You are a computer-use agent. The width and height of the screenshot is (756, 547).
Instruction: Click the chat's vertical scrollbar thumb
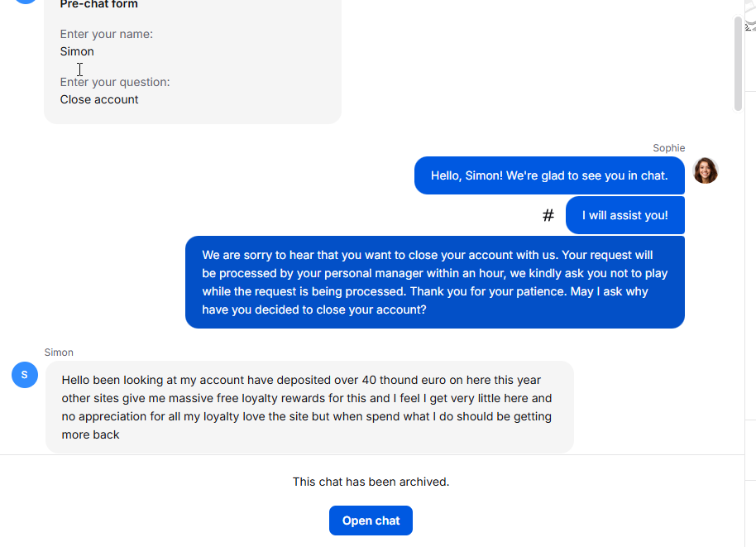739,62
